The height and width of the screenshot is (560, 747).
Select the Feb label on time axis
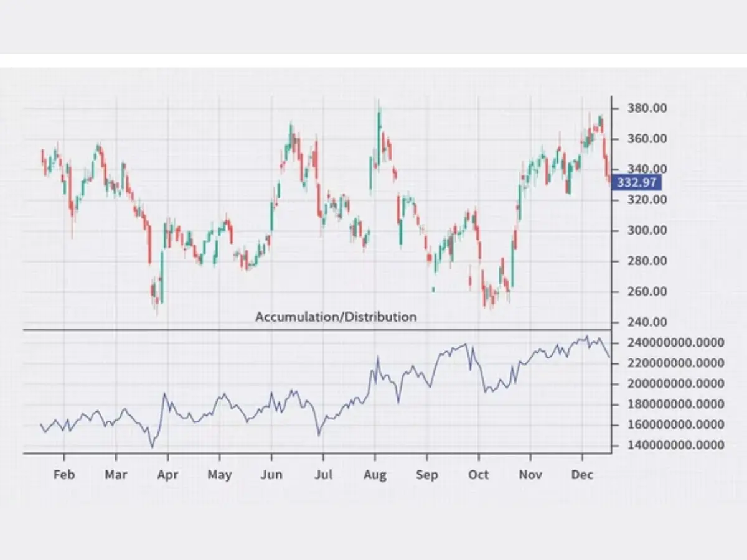click(63, 475)
